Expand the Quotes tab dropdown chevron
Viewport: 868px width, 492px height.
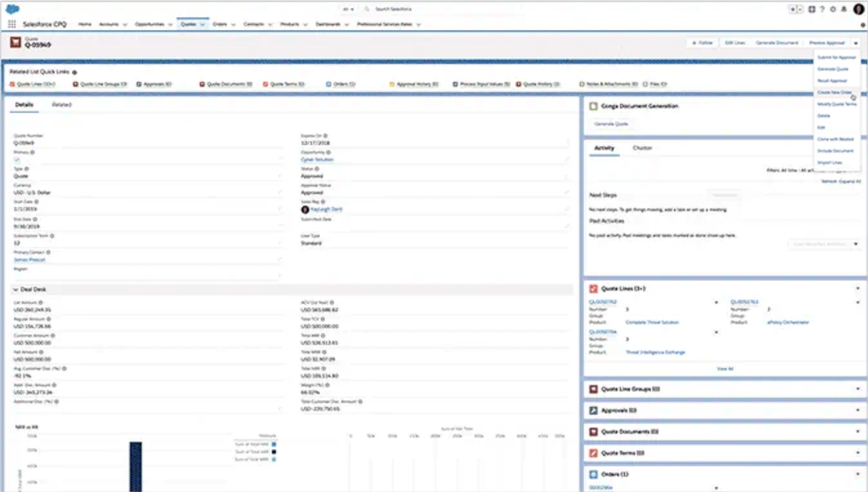point(202,25)
